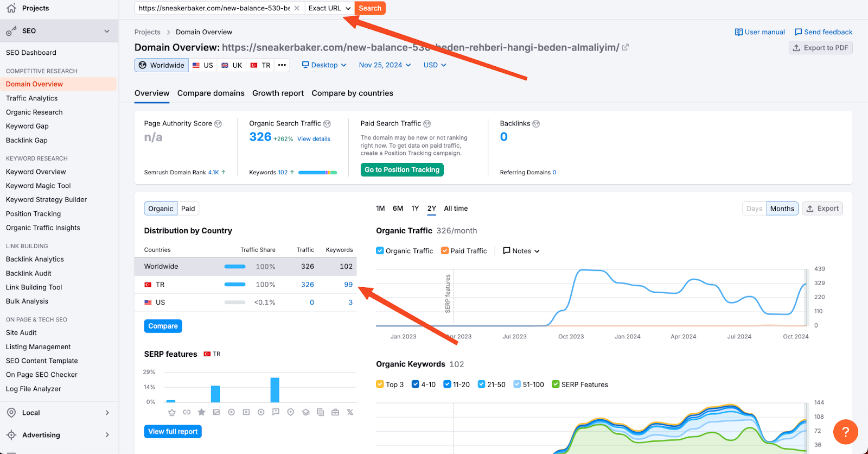Viewport: 868px width, 454px height.
Task: Open the domain URL external link icon
Action: (626, 47)
